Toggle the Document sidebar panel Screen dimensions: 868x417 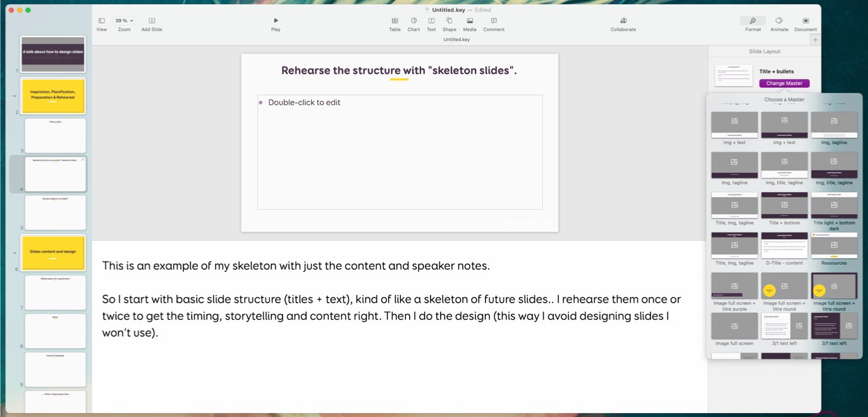[805, 21]
